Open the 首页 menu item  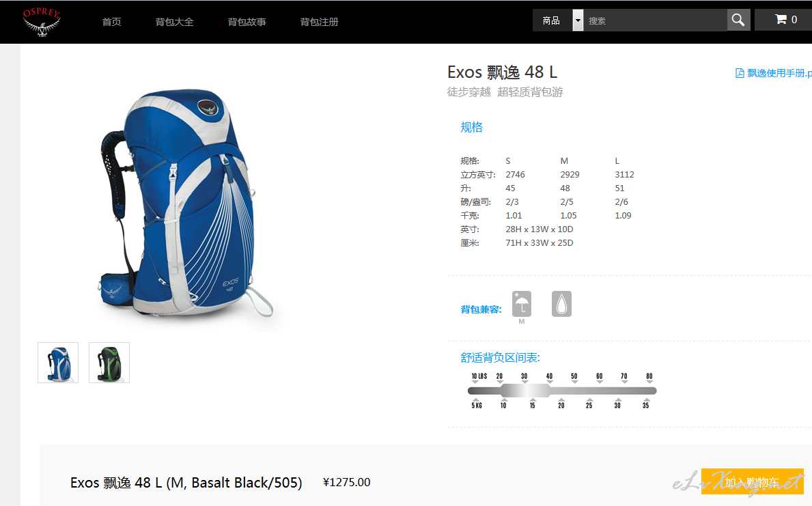click(111, 22)
